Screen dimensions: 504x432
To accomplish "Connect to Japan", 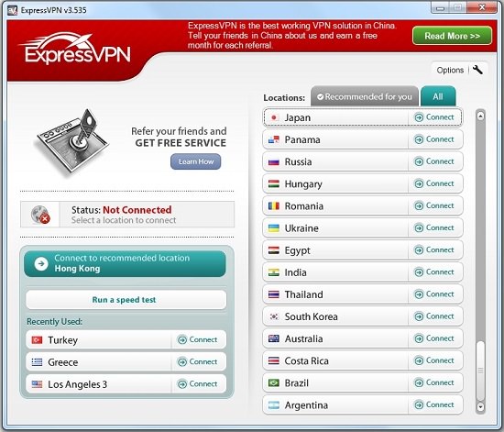I will click(x=434, y=117).
